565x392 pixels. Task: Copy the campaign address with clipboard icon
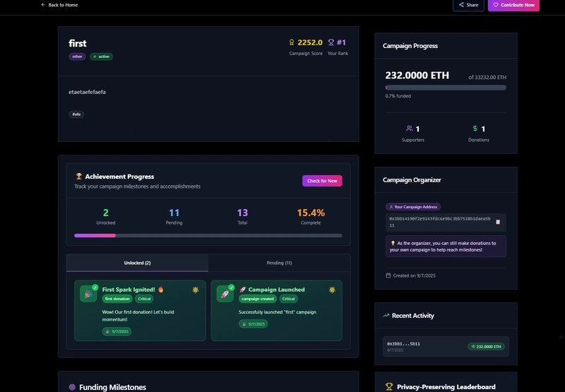[x=498, y=222]
